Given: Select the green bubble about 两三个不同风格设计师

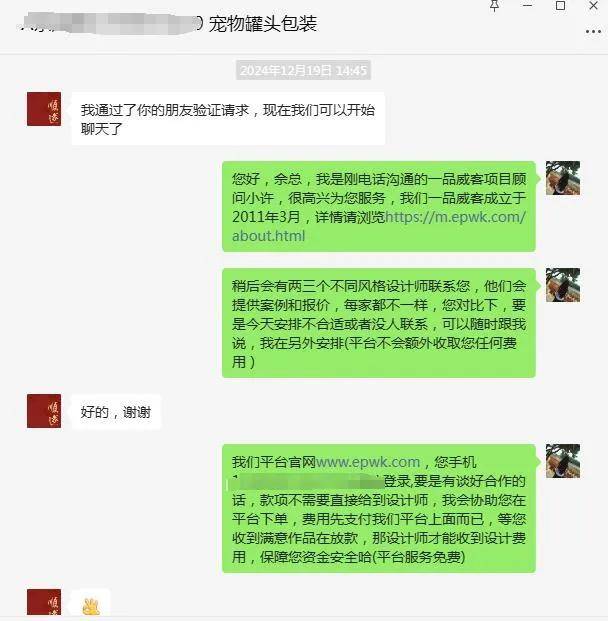Looking at the screenshot, I should (x=379, y=323).
